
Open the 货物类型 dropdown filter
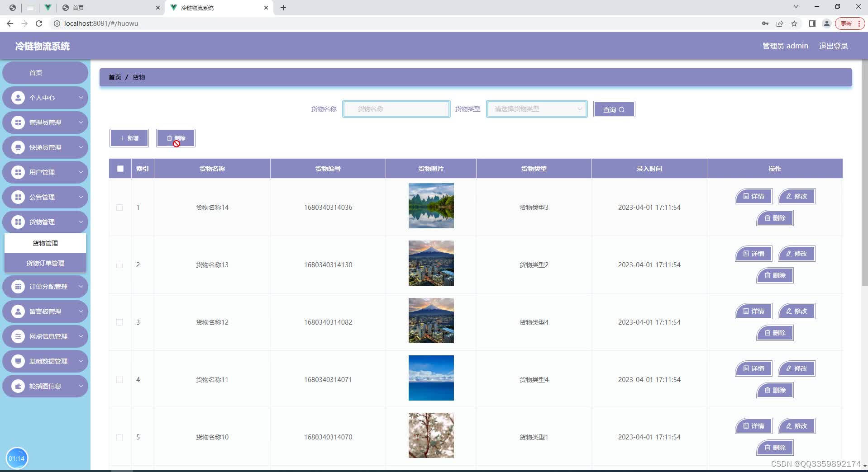(537, 109)
